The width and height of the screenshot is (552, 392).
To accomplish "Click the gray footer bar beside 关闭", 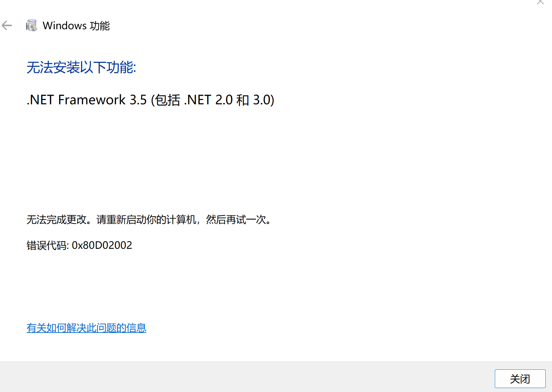I will tap(246, 377).
